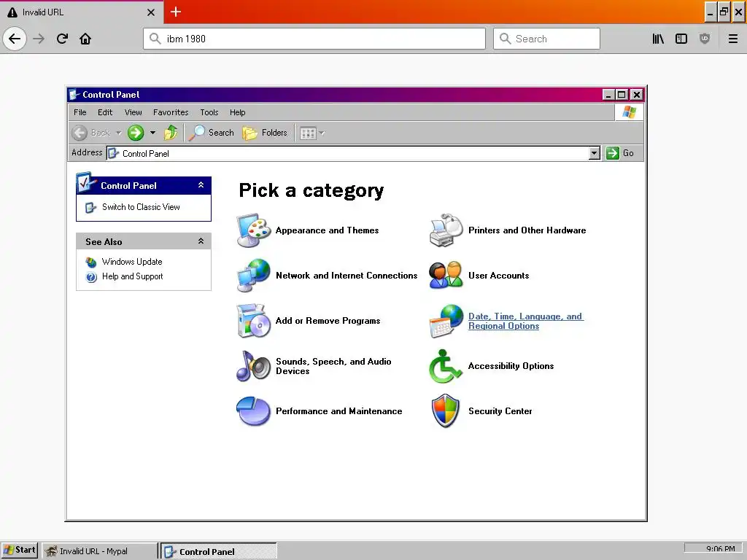The height and width of the screenshot is (560, 747).
Task: Open the User Accounts people icon
Action: click(446, 275)
